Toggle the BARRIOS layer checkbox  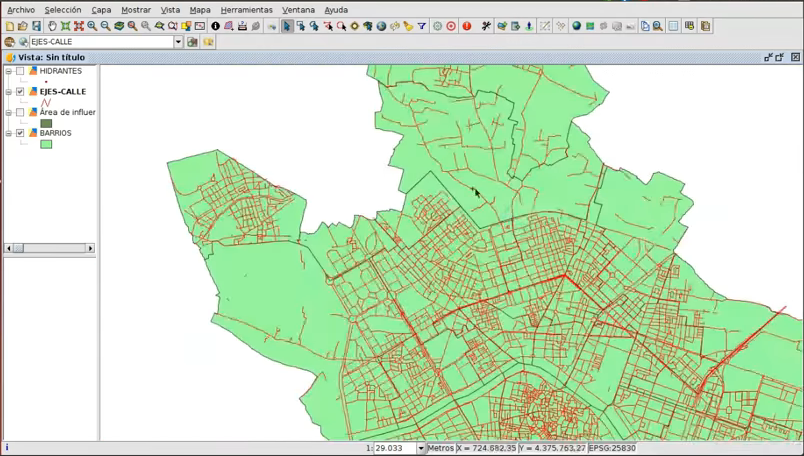20,133
